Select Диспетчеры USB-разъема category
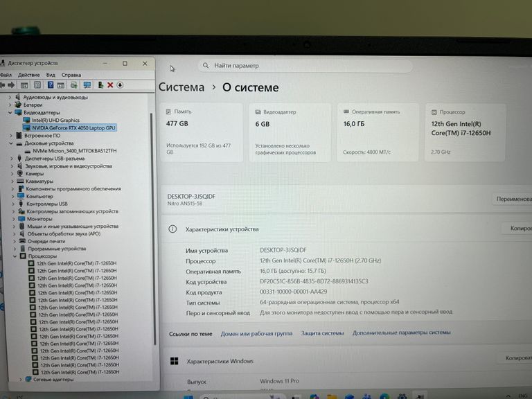Image resolution: width=532 pixels, height=399 pixels. pyautogui.click(x=55, y=159)
